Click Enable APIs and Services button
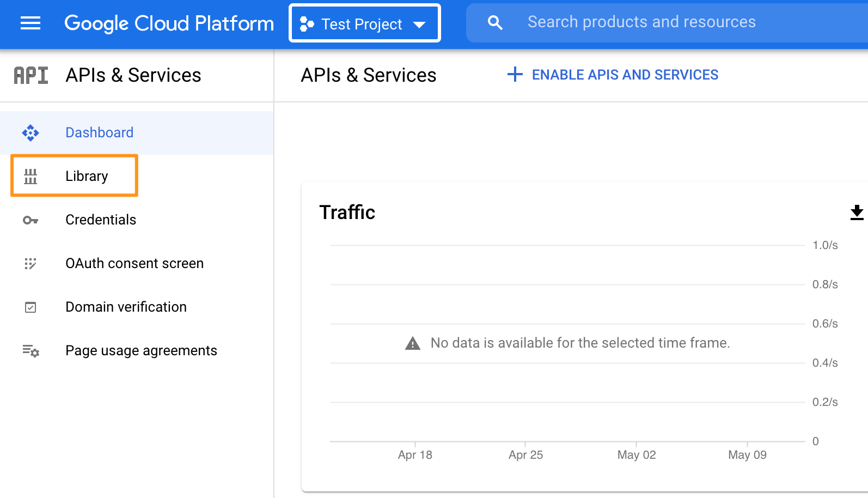 point(613,75)
